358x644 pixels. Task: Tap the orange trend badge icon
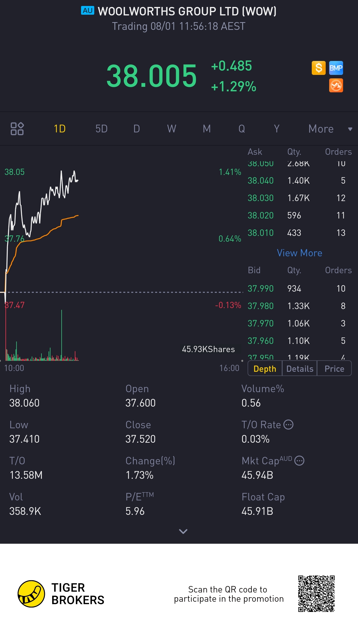(x=336, y=86)
